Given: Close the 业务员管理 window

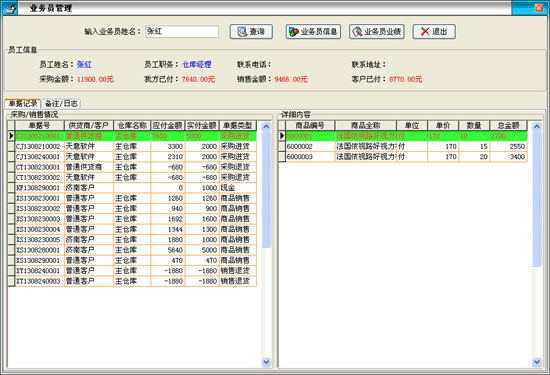Looking at the screenshot, I should [539, 8].
